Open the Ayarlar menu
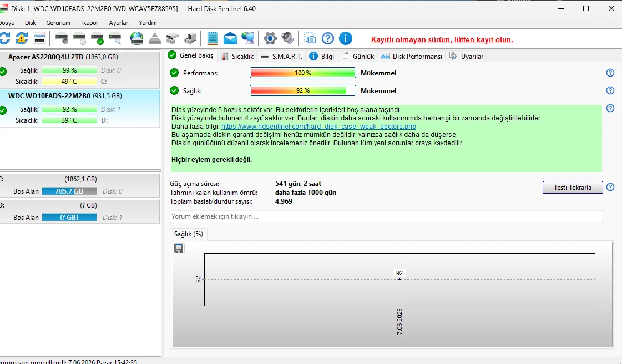The image size is (622, 364). pyautogui.click(x=119, y=23)
